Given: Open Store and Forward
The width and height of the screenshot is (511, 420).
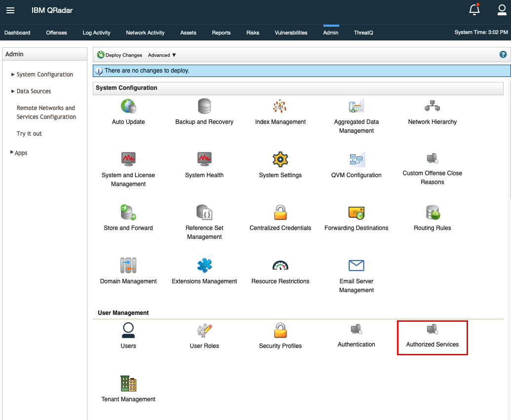Looking at the screenshot, I should pos(128,218).
